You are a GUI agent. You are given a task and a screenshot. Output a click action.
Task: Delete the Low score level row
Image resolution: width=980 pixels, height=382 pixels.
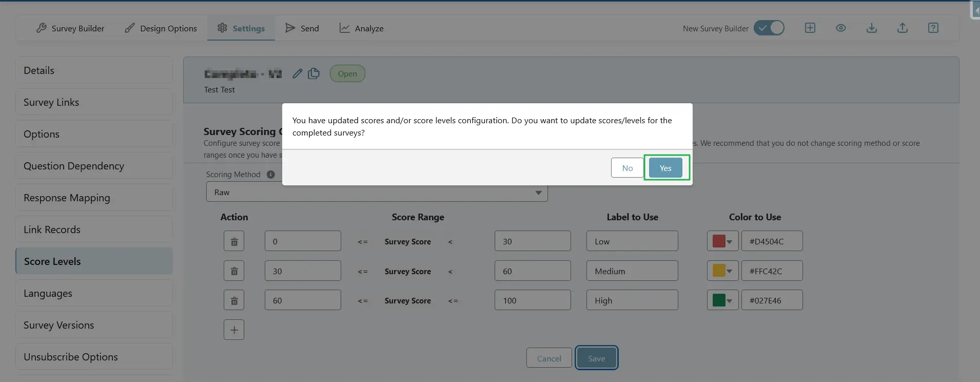[234, 241]
